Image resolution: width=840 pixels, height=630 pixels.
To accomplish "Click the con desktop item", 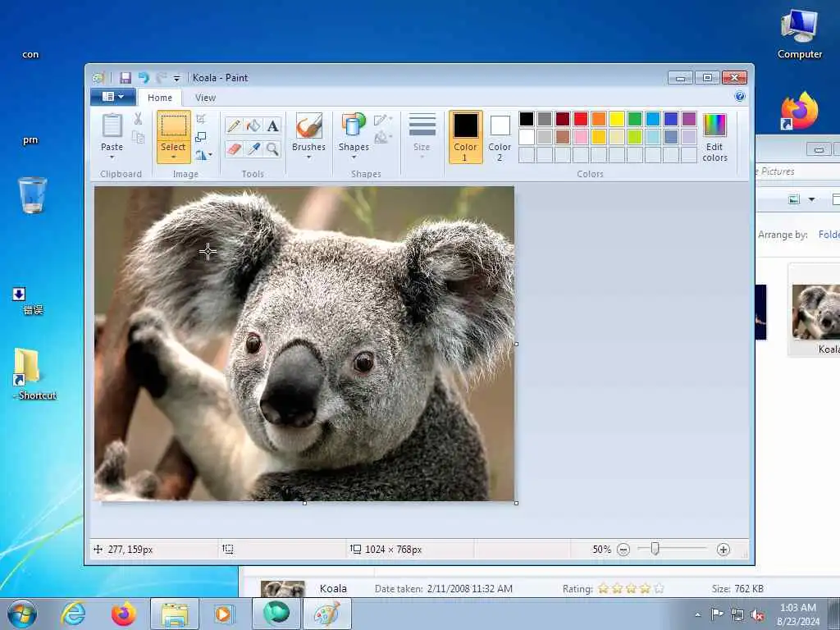I will point(30,55).
